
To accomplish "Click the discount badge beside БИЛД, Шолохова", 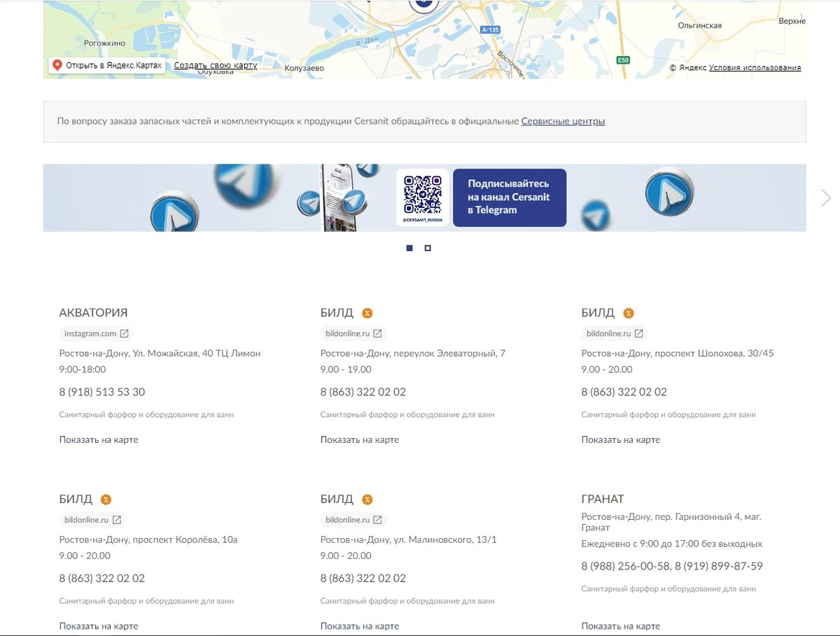I will [628, 313].
